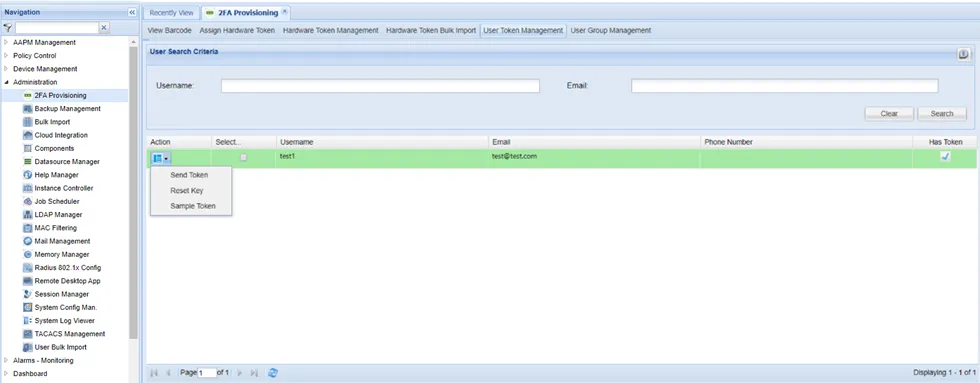Click the LDAP Manager icon
980x383 pixels.
pos(28,214)
